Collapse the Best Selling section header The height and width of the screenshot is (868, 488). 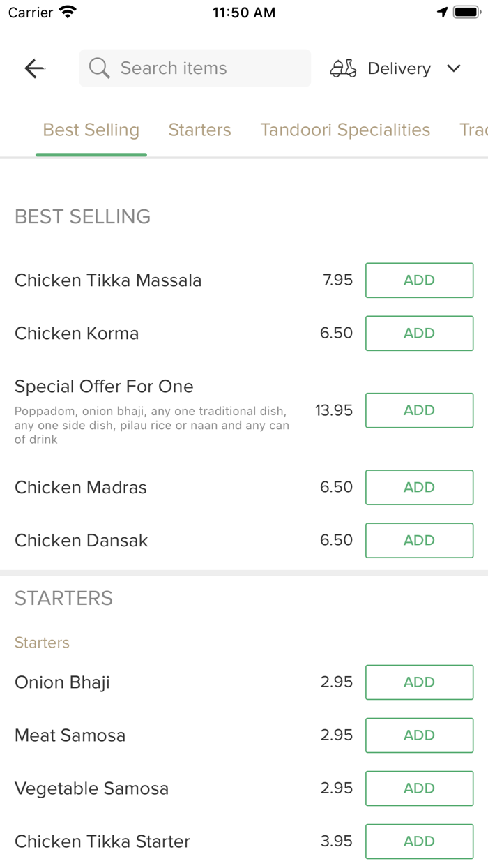[x=82, y=216]
